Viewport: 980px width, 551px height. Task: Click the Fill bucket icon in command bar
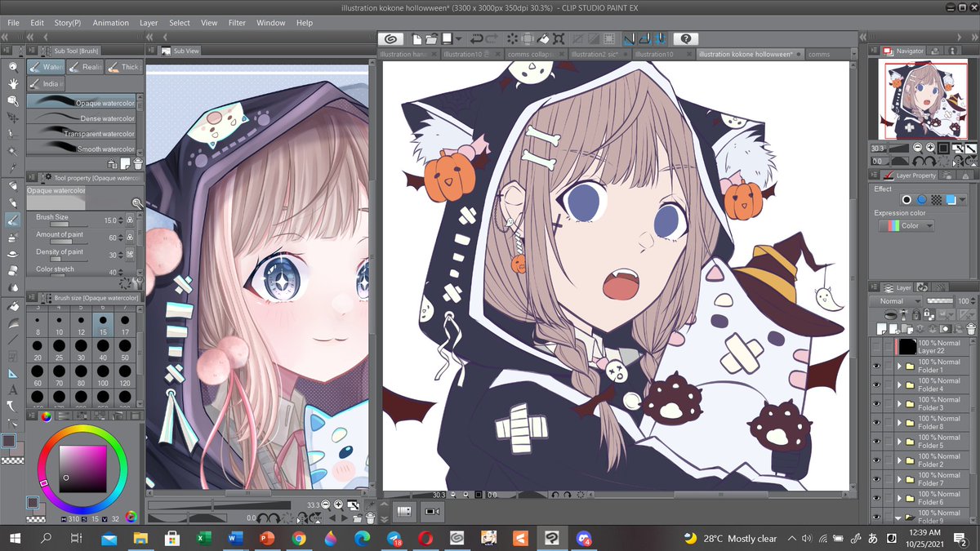pos(543,38)
